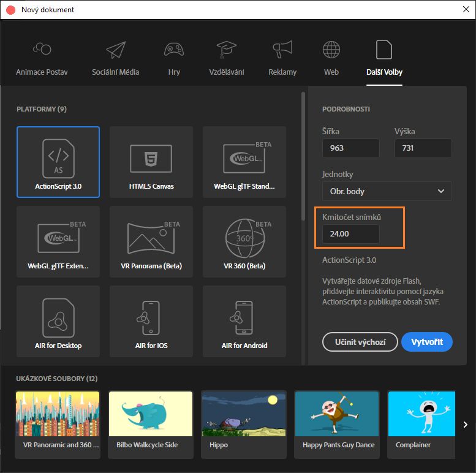Pick the WebGL glTF Standard tile
The image size is (476, 473).
point(244,162)
